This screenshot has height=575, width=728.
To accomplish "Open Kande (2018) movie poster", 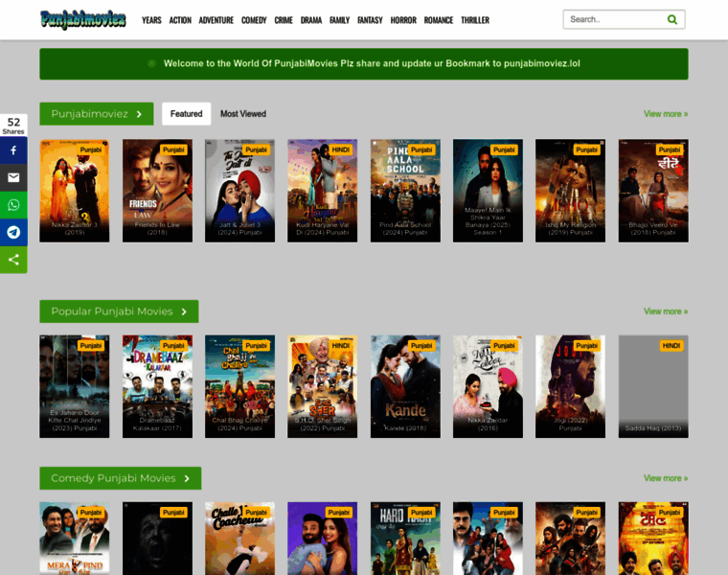I will (x=405, y=386).
